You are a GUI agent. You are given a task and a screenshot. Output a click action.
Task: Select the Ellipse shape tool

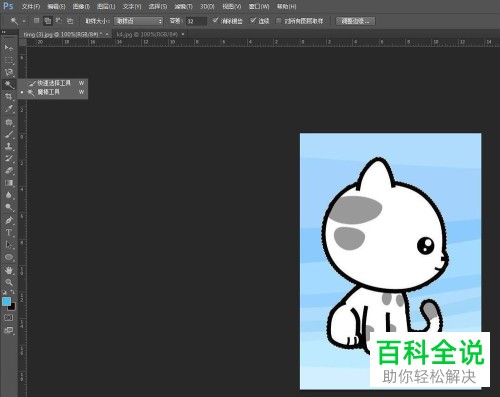pyautogui.click(x=9, y=257)
